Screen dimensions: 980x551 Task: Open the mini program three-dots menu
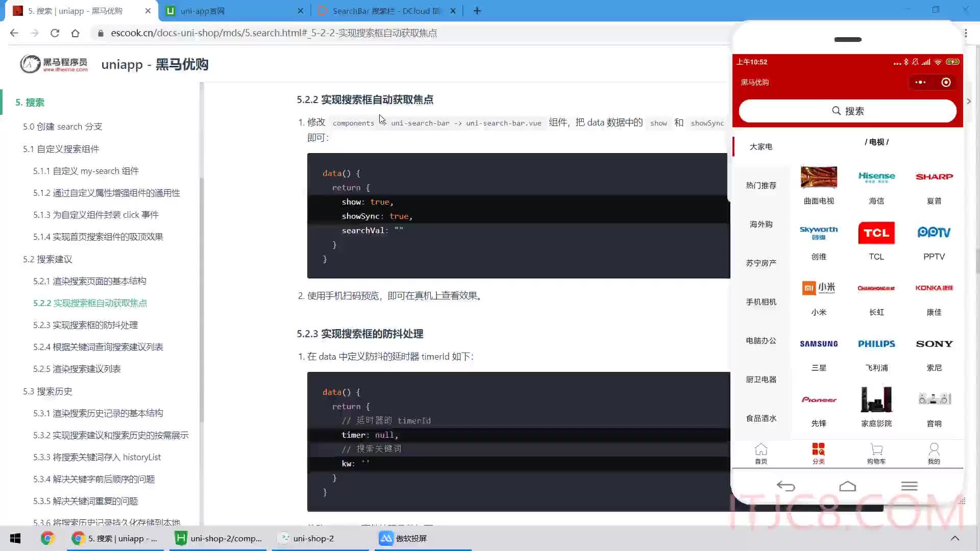pos(920,82)
